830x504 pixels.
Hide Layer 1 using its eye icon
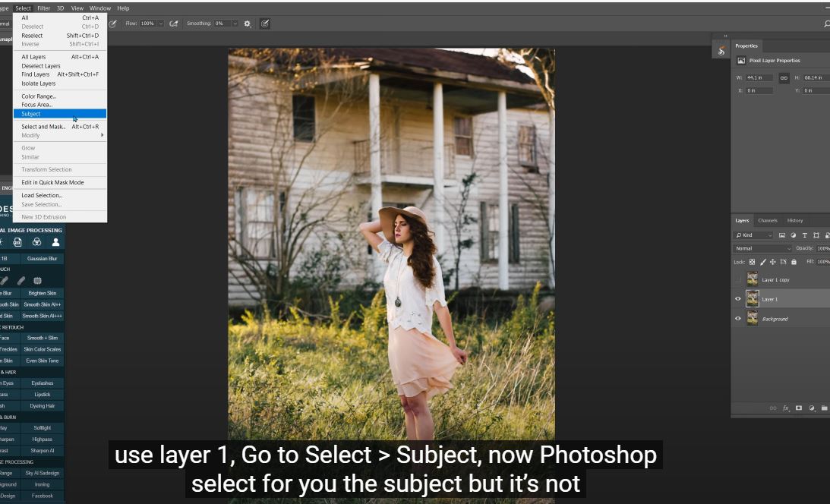click(737, 299)
